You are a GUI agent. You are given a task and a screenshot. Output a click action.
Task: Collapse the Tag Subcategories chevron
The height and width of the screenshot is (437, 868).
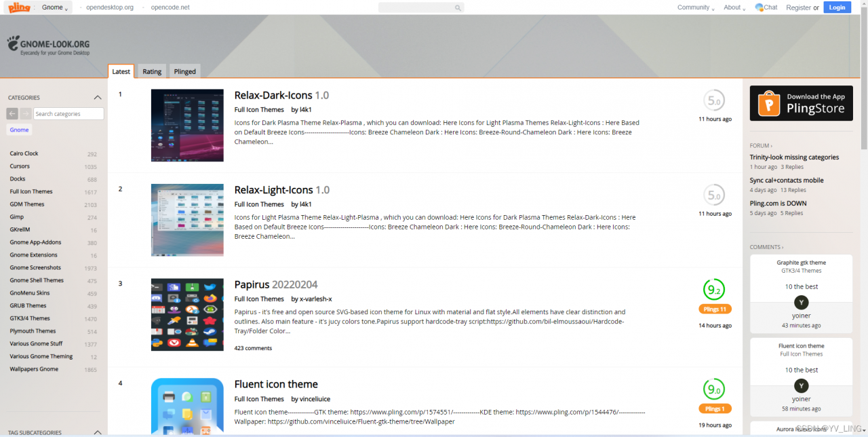tap(98, 432)
